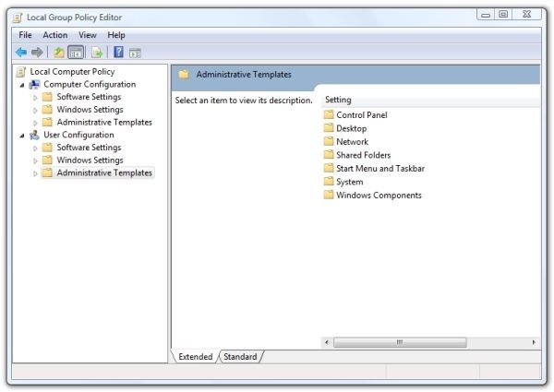Expand Administrative Templates under Computer Configuration

tap(35, 123)
